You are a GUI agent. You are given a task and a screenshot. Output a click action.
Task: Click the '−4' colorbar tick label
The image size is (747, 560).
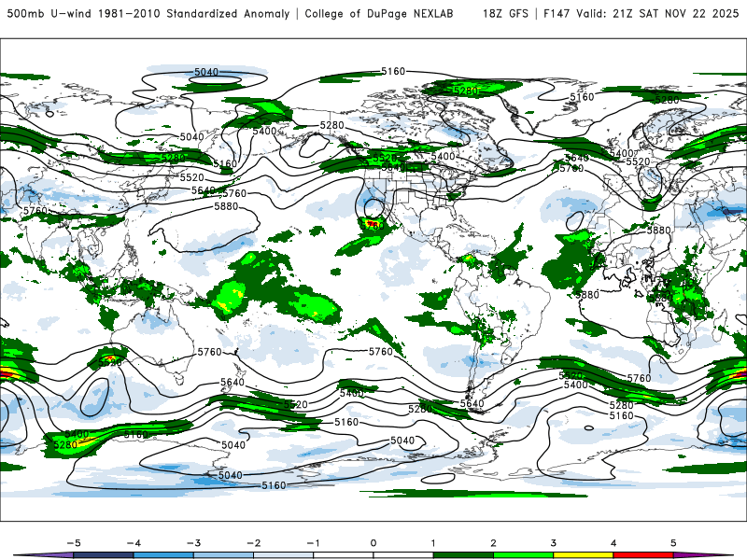click(x=134, y=543)
